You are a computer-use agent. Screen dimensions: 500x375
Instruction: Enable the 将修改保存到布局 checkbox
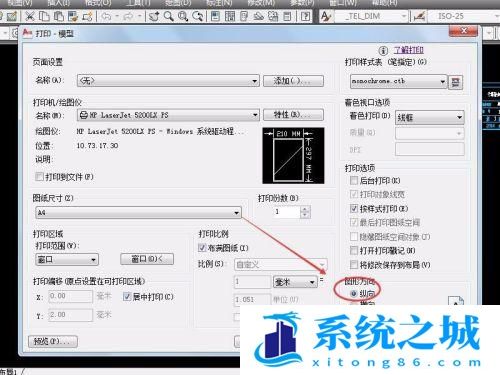354,264
